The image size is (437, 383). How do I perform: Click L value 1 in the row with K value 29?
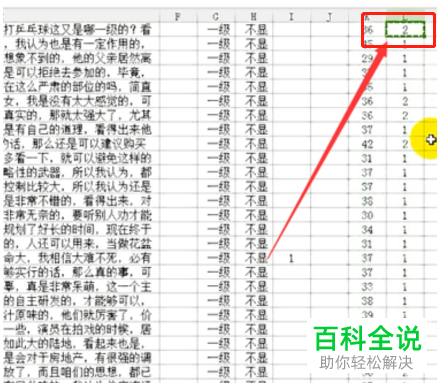[405, 59]
